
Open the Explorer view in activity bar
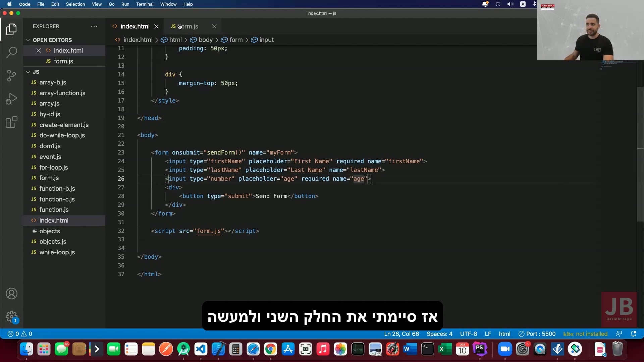11,29
